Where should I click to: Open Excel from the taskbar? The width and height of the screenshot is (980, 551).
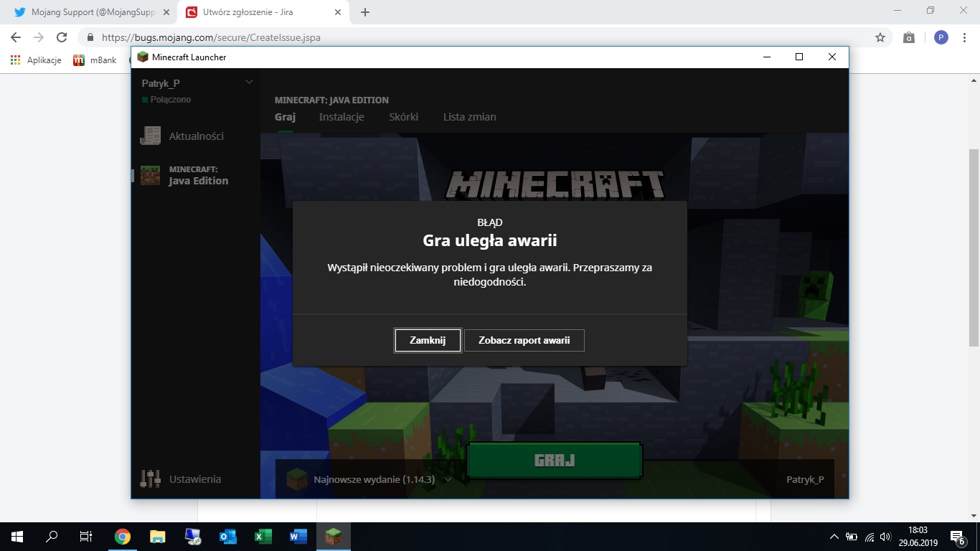tap(263, 537)
